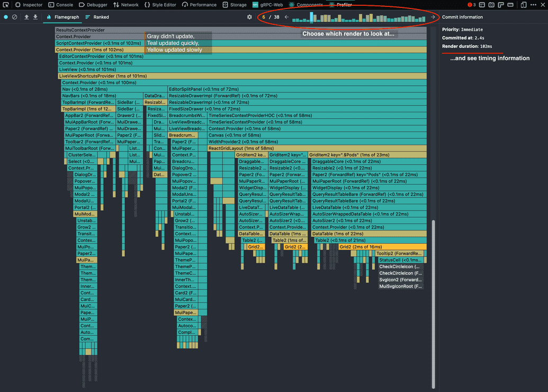Go to the next commit arrow
Screen dimensions: 548x392
(x=433, y=17)
